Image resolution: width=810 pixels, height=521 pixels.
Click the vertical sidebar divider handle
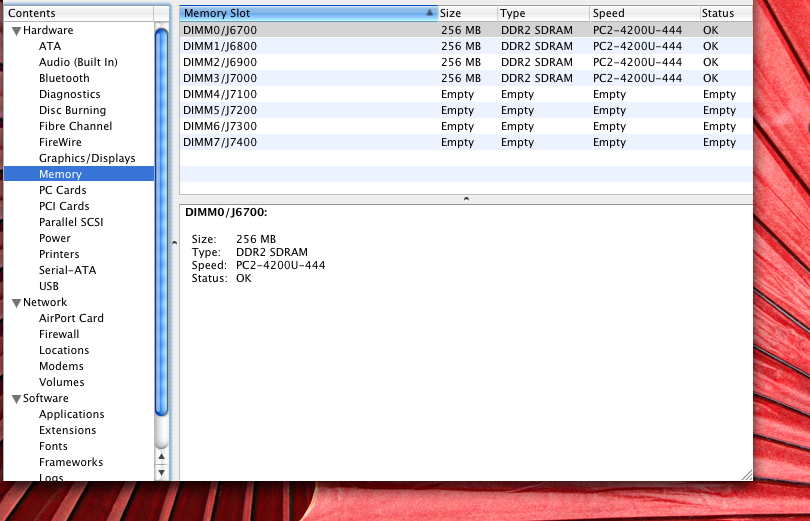[x=174, y=243]
